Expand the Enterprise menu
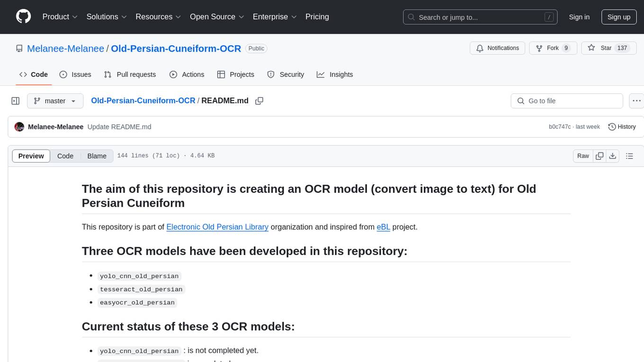The height and width of the screenshot is (362, 644). coord(275,17)
